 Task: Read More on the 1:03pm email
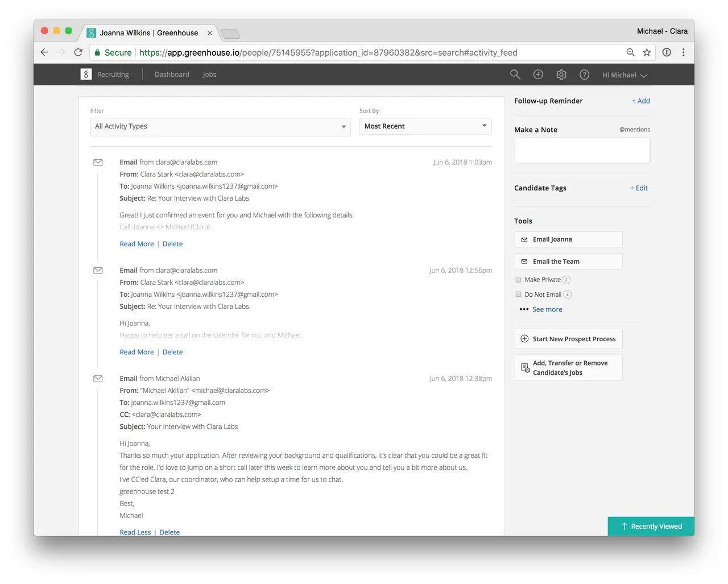tap(136, 244)
